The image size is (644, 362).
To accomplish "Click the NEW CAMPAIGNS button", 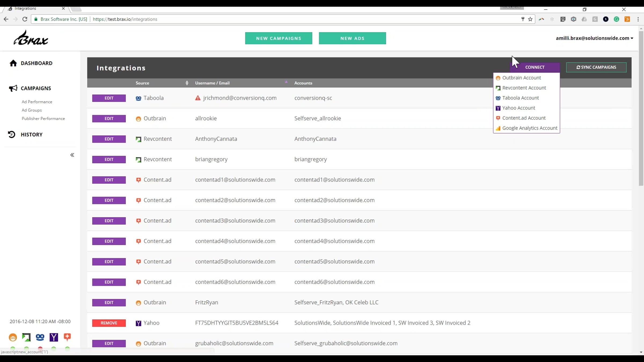I will coord(279,38).
